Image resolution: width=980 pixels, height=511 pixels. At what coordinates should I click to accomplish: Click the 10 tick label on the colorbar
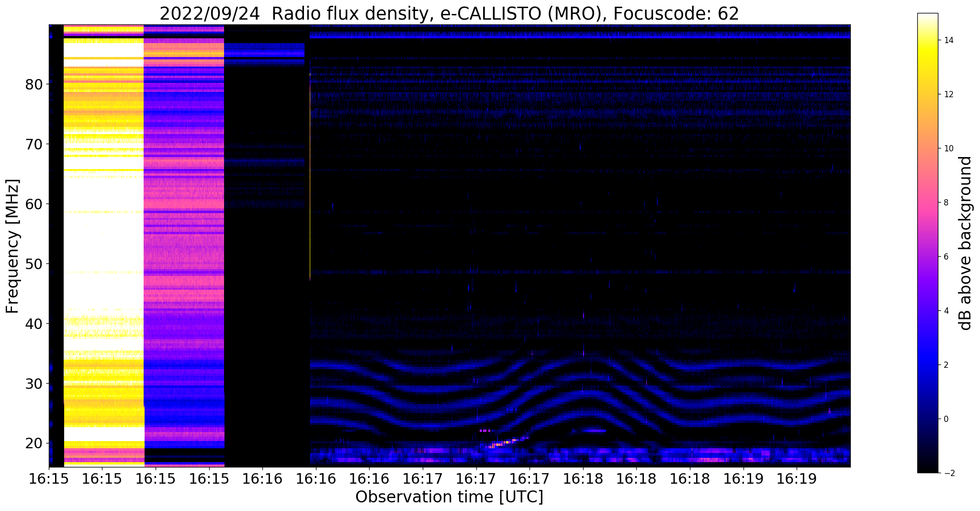pyautogui.click(x=948, y=148)
